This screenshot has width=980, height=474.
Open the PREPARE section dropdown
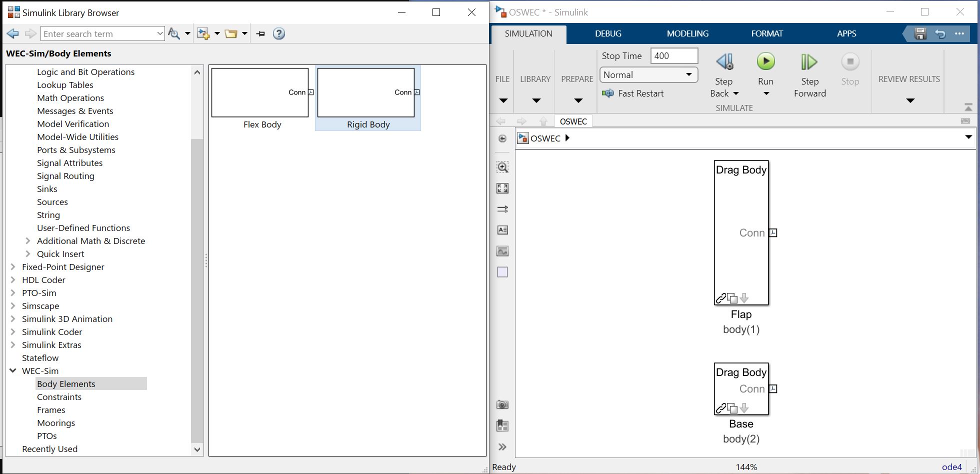coord(578,100)
